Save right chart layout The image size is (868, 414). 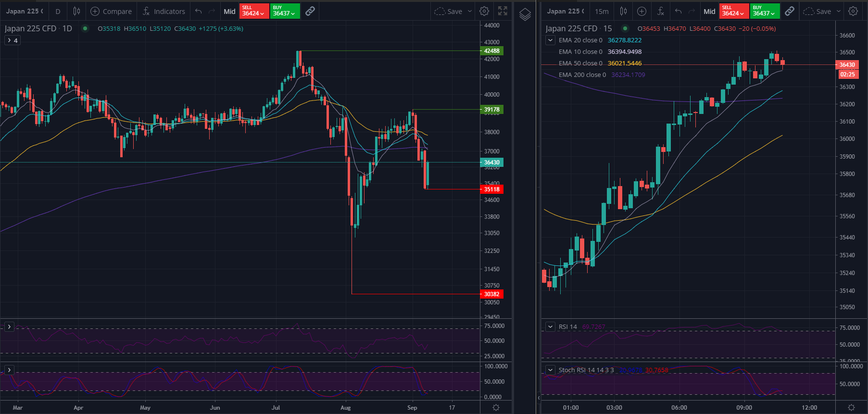click(x=817, y=11)
